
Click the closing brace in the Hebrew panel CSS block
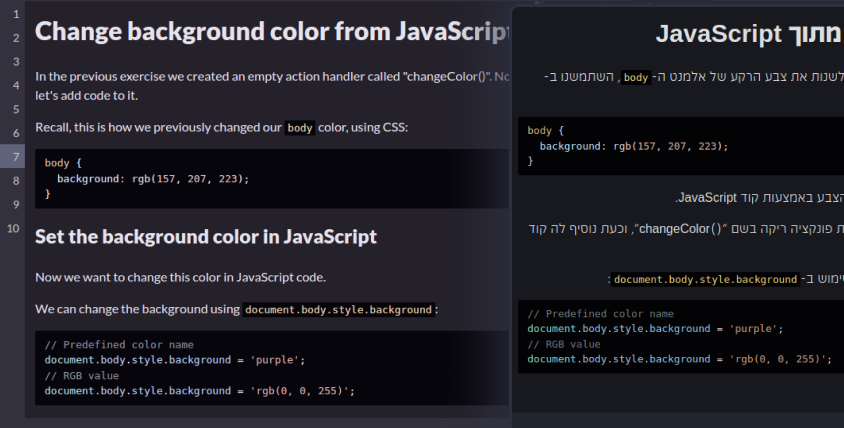coord(530,161)
